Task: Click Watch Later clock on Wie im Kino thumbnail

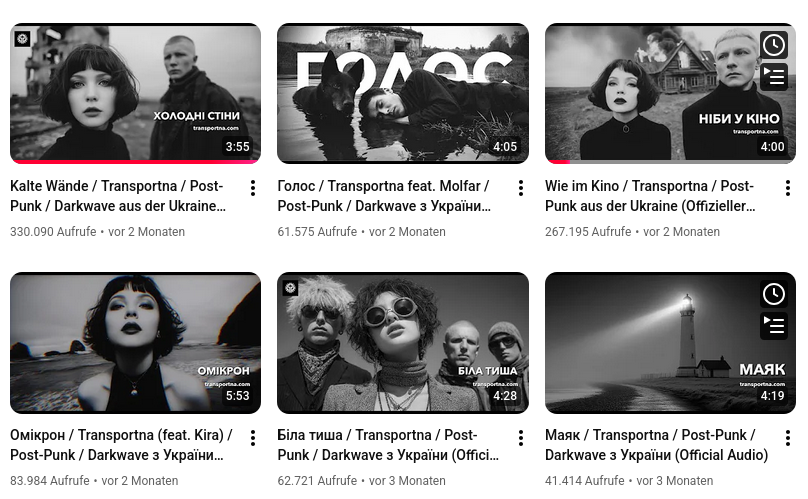Action: click(x=773, y=45)
